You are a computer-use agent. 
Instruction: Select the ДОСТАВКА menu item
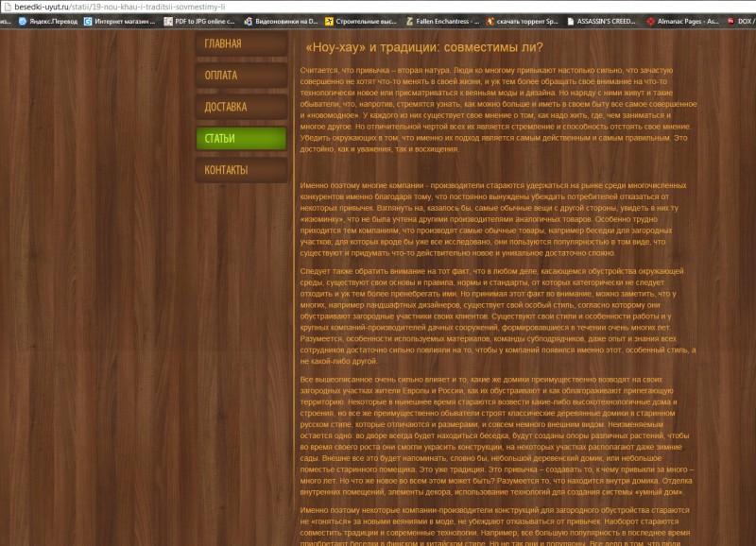point(241,107)
